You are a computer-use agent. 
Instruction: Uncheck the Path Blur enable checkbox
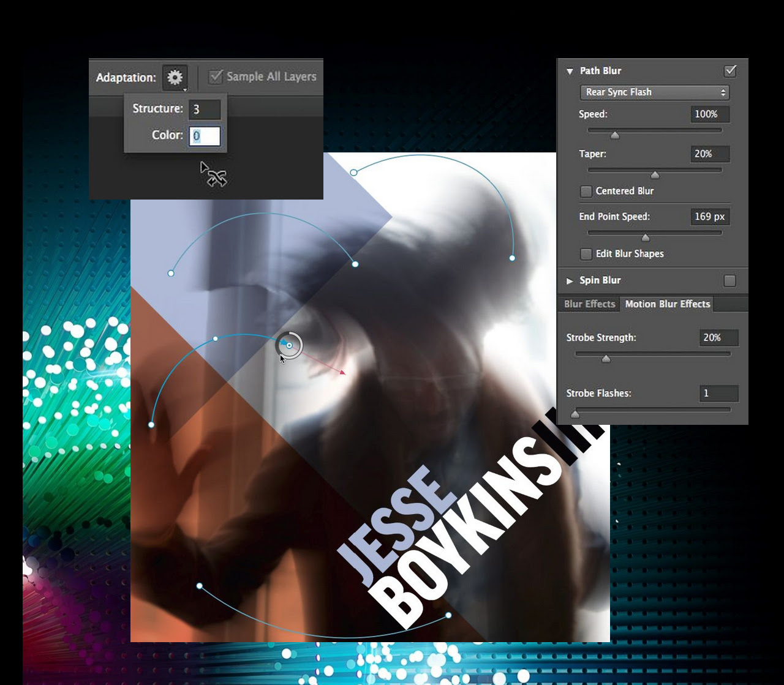730,71
